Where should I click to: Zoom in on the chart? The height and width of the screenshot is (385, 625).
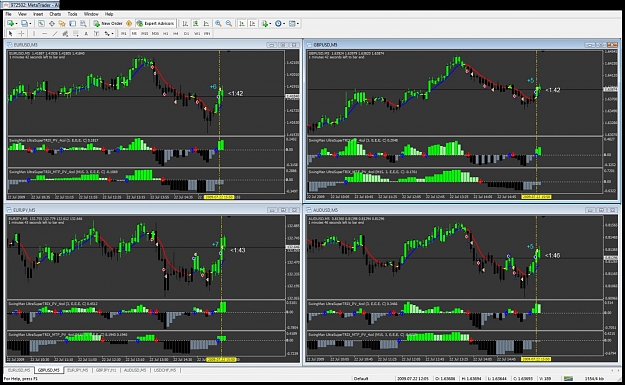[218, 24]
